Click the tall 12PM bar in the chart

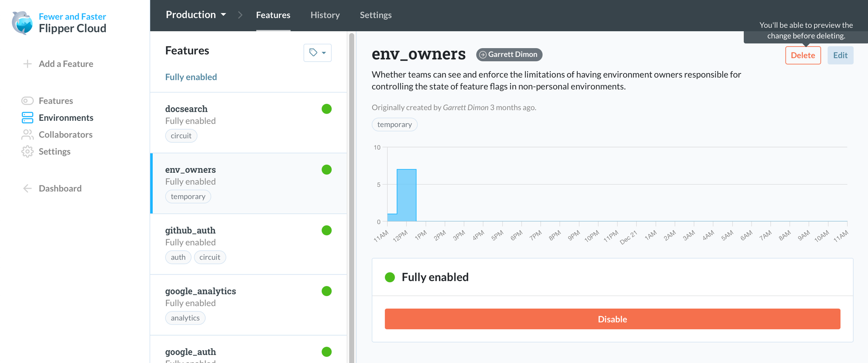pos(407,195)
